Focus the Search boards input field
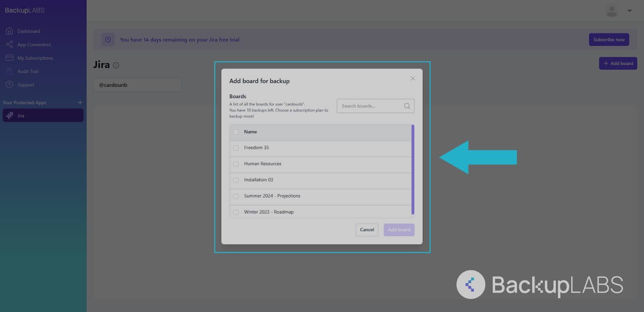Image resolution: width=644 pixels, height=312 pixels. click(x=370, y=106)
